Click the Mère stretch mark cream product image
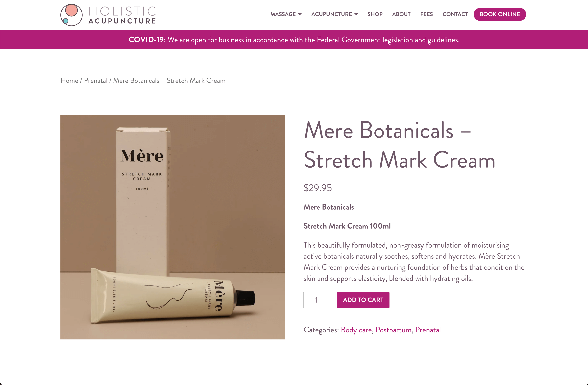 tap(172, 227)
